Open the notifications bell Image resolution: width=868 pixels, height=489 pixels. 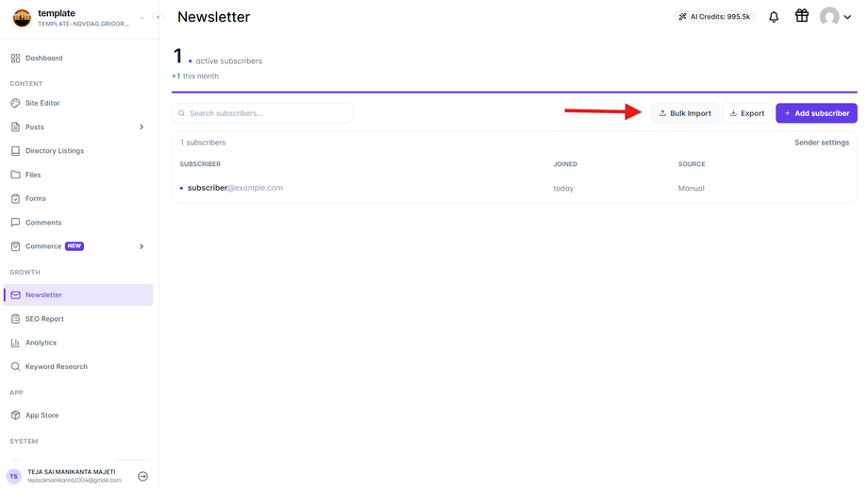coord(774,17)
